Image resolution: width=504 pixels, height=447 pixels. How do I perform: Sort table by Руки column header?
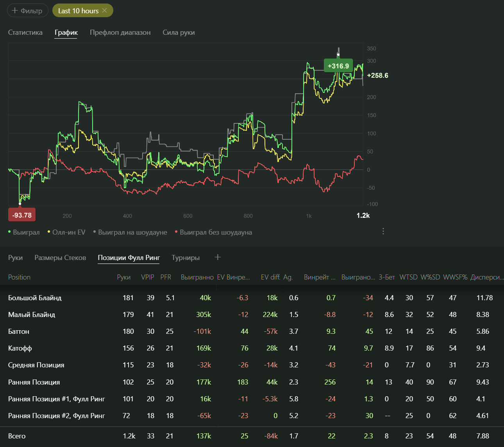(123, 277)
